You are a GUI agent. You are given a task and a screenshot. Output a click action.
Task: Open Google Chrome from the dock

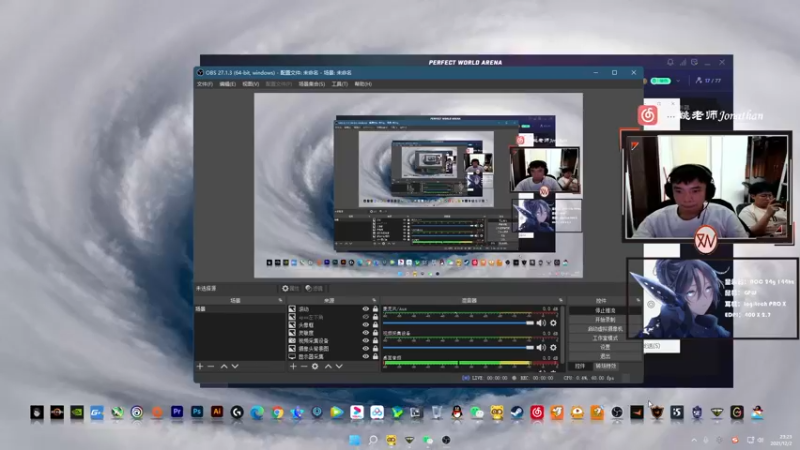pyautogui.click(x=277, y=412)
